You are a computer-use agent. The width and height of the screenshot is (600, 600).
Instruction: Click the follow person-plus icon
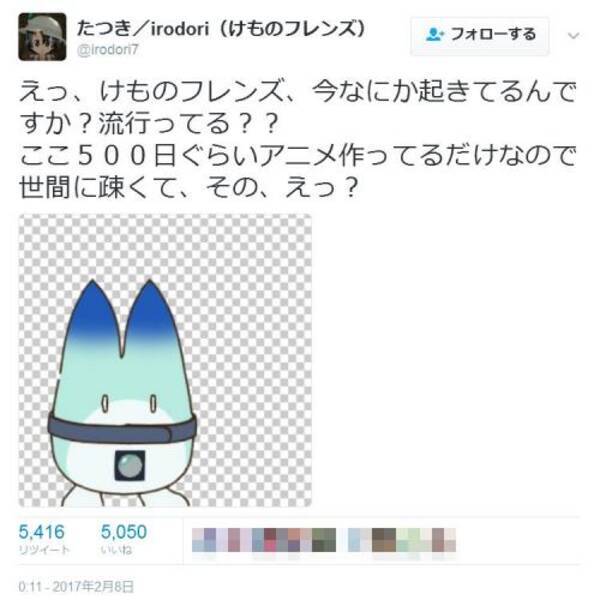coord(435,34)
